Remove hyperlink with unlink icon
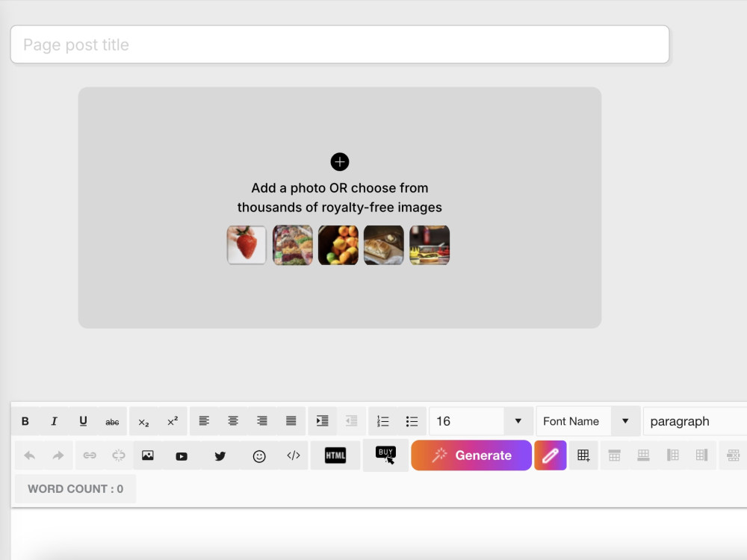 tap(119, 455)
